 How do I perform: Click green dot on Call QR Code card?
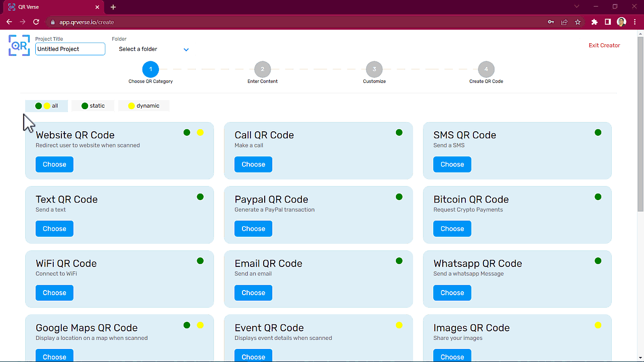(399, 133)
